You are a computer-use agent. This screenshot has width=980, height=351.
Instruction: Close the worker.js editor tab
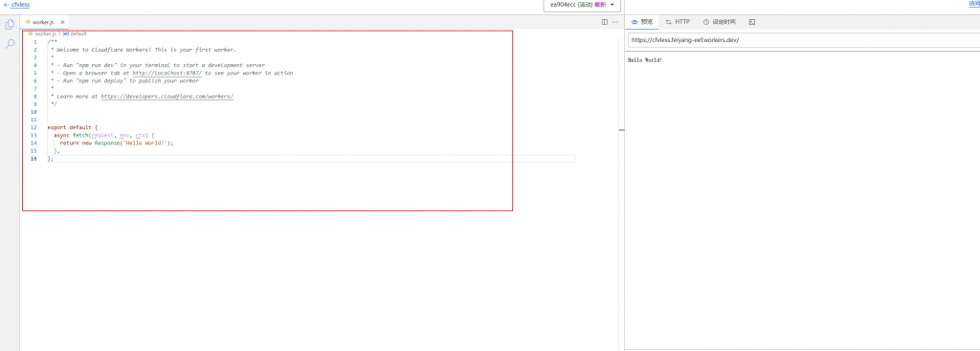pyautogui.click(x=62, y=22)
